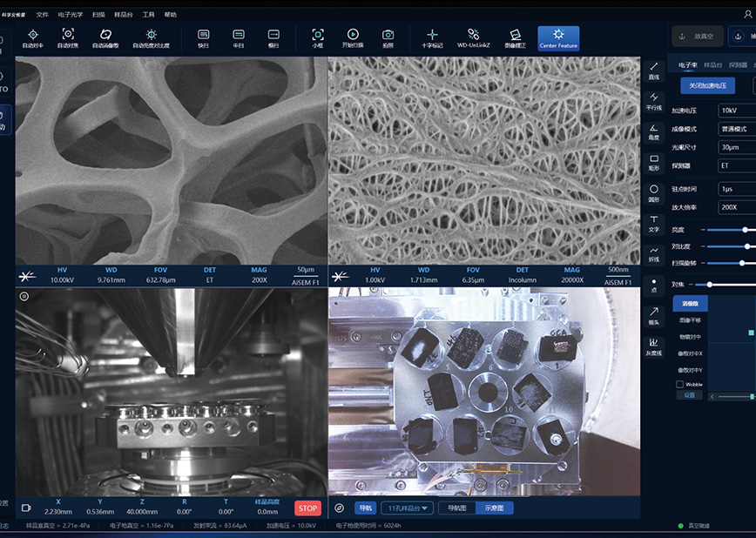Click the 设置 button below Wobble
Image resolution: width=756 pixels, height=538 pixels.
click(x=690, y=395)
